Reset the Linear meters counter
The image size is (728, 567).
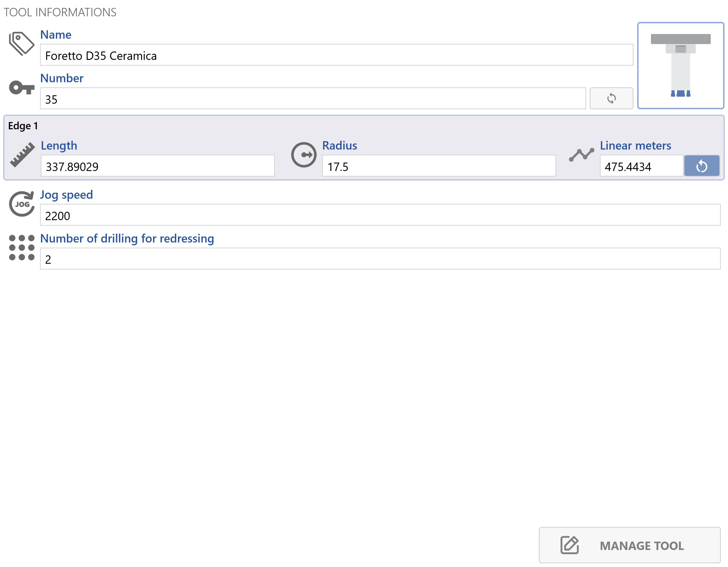tap(702, 166)
